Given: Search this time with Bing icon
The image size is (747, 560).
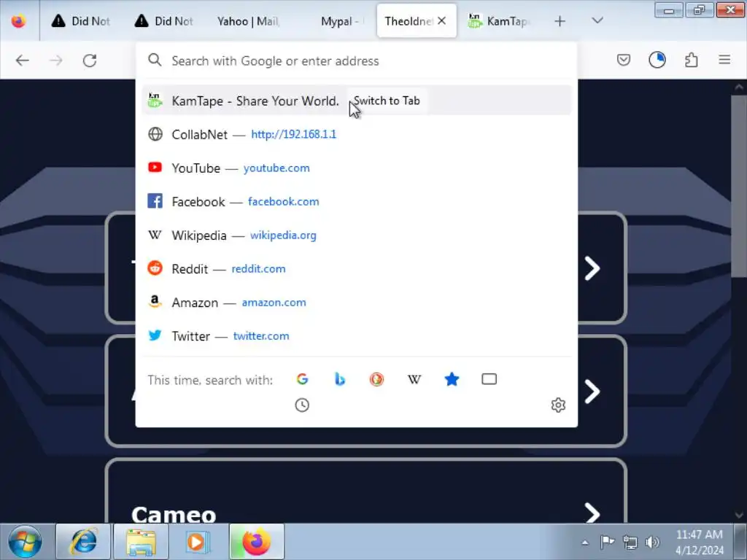Looking at the screenshot, I should (x=340, y=379).
